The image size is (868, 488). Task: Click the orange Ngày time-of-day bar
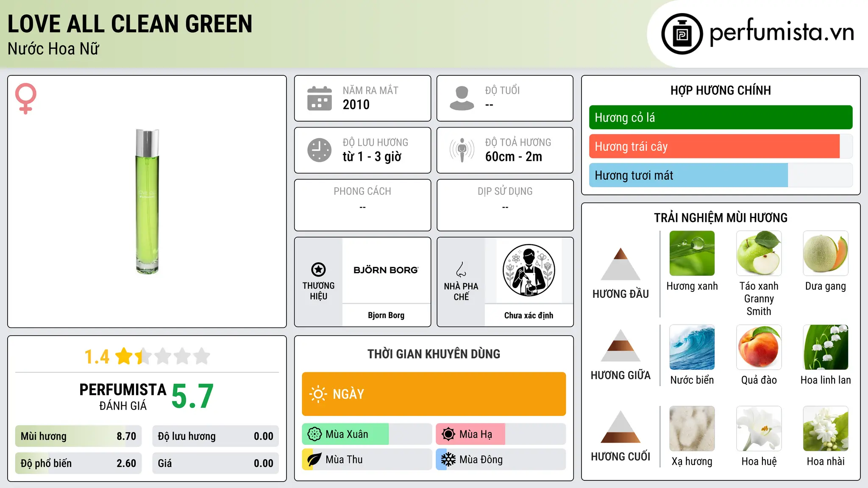coord(434,394)
